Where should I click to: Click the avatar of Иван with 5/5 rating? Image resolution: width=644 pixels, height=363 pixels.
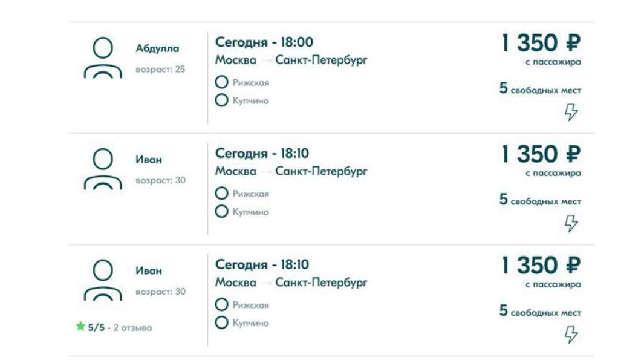pos(103,281)
